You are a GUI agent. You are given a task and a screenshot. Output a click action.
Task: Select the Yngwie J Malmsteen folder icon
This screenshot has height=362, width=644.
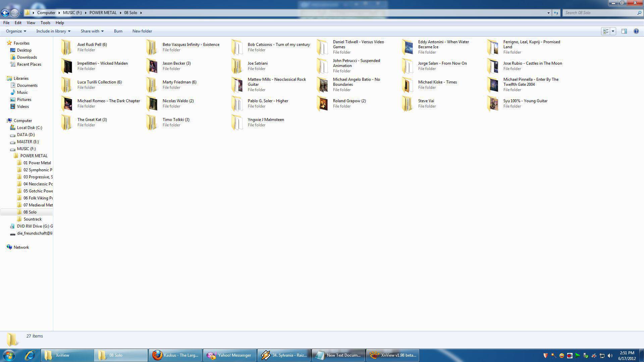coord(237,122)
